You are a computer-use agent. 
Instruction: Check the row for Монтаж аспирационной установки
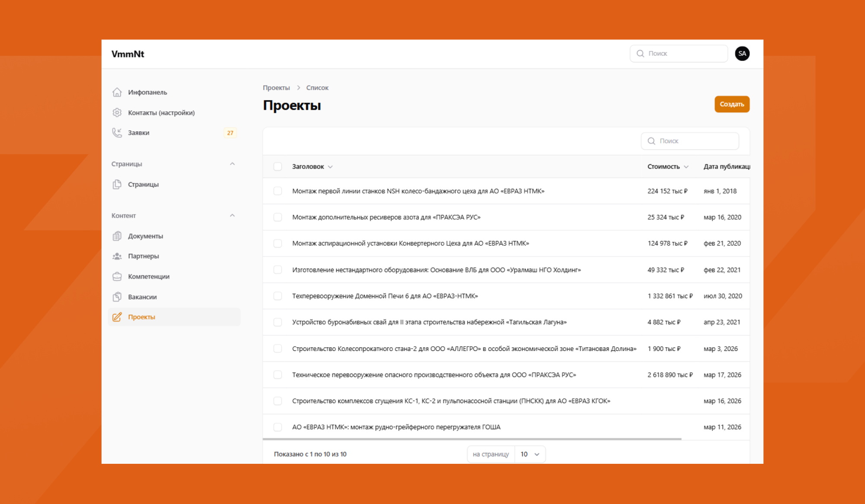tap(278, 243)
